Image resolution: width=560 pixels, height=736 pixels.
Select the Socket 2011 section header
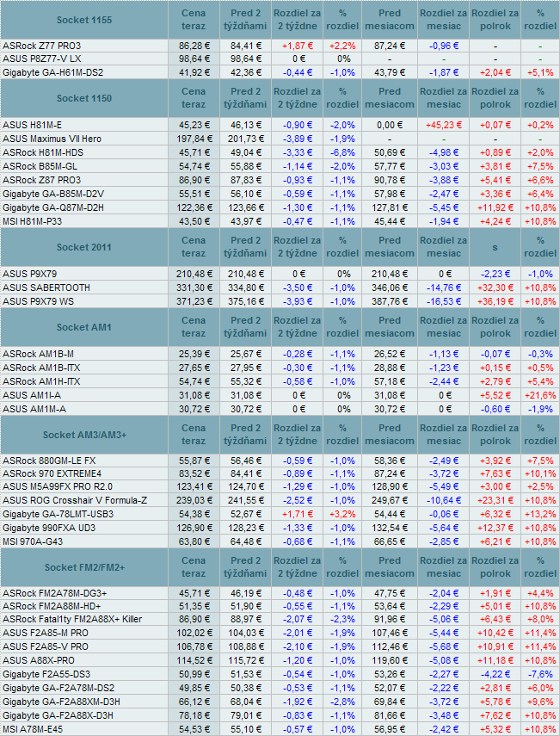pos(84,247)
